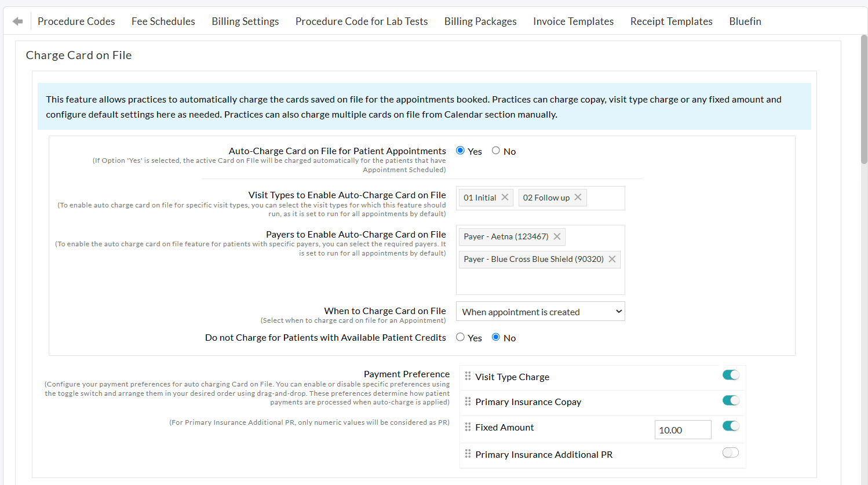The image size is (868, 485).
Task: Select No for Auto-Charge Card on File
Action: (496, 150)
